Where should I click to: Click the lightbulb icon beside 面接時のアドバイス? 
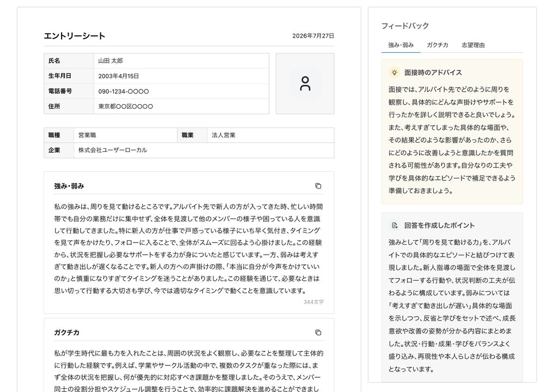(395, 73)
